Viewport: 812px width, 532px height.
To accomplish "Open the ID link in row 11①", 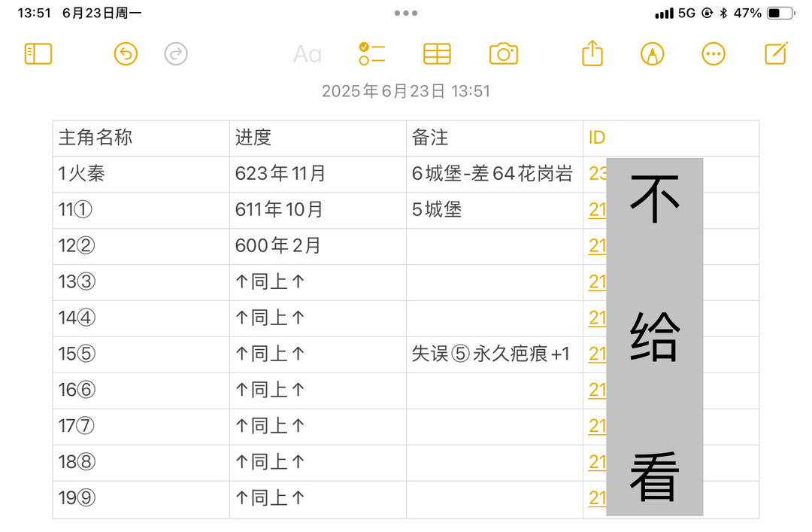I will tap(597, 209).
